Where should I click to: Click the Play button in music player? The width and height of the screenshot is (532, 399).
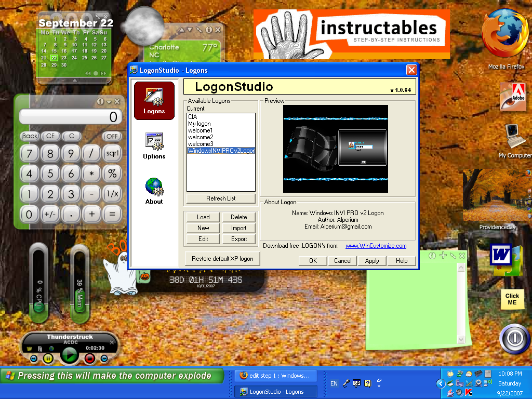(x=70, y=355)
